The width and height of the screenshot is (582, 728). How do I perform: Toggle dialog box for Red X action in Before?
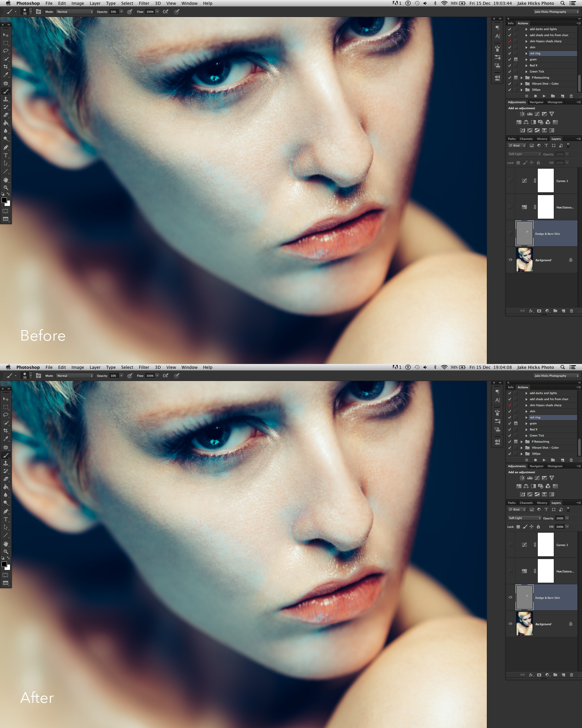[x=516, y=66]
